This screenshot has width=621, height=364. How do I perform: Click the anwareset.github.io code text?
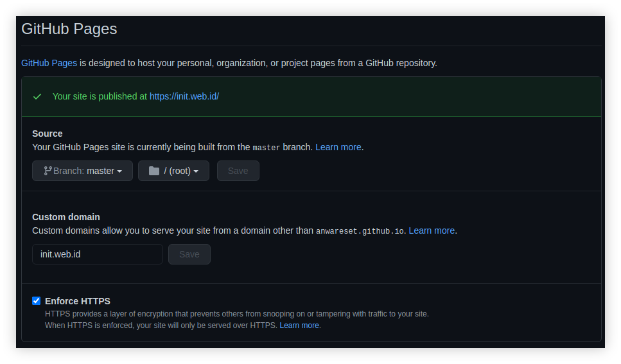coord(360,231)
